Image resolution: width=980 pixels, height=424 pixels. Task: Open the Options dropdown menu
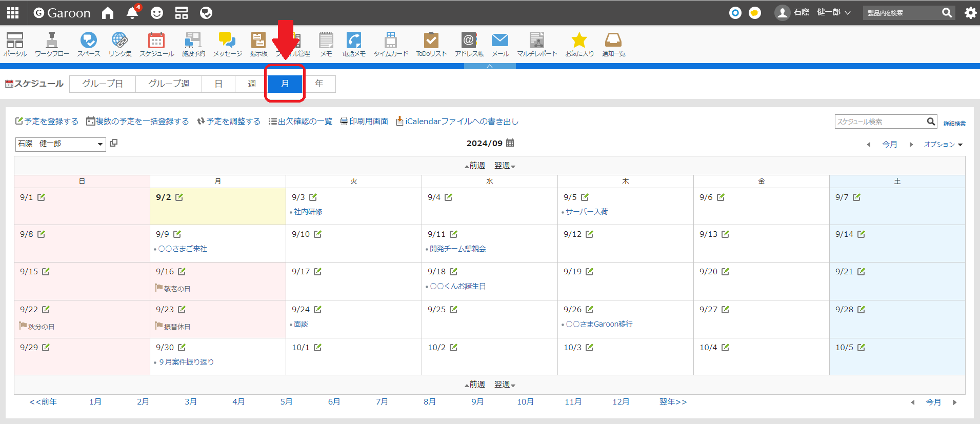click(x=943, y=145)
